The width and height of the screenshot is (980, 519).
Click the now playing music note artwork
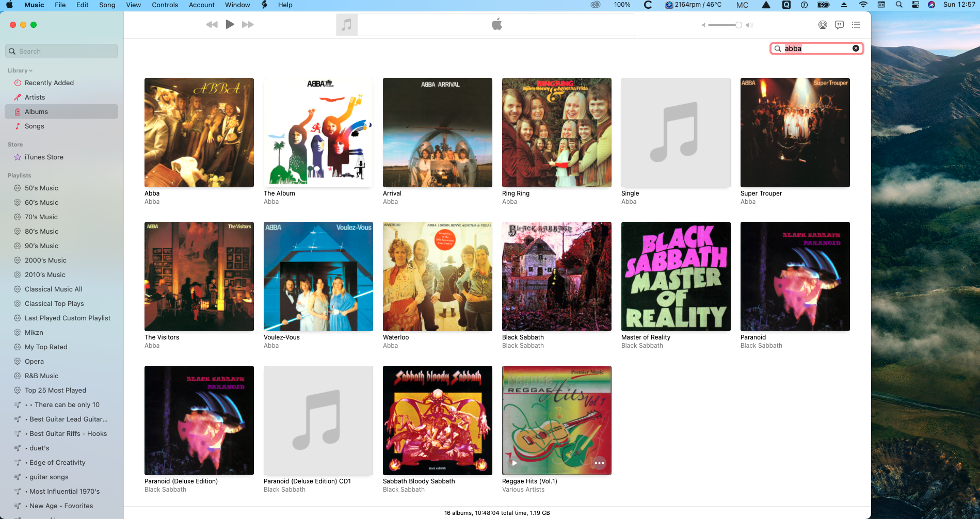347,24
